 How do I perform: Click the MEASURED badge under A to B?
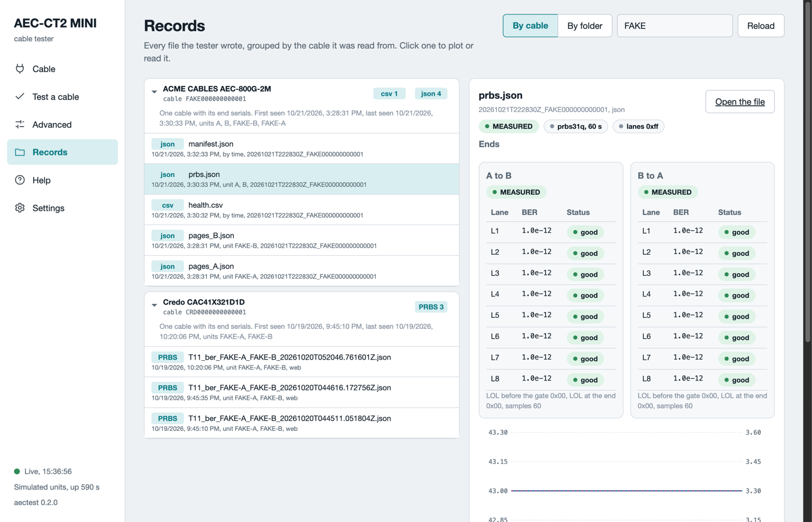[x=516, y=192]
